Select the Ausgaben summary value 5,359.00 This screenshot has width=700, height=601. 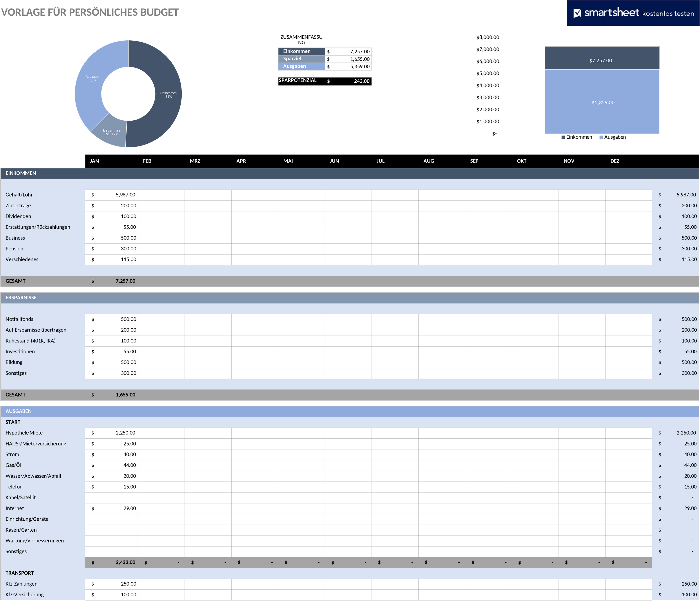pos(348,67)
